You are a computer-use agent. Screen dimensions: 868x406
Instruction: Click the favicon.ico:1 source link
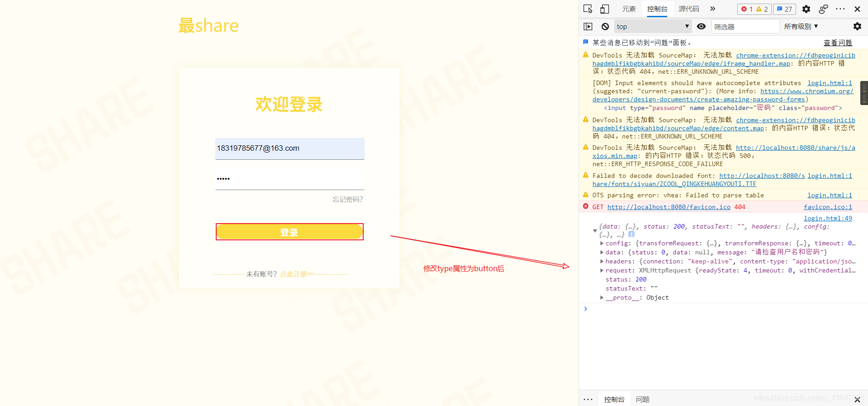[x=828, y=207]
